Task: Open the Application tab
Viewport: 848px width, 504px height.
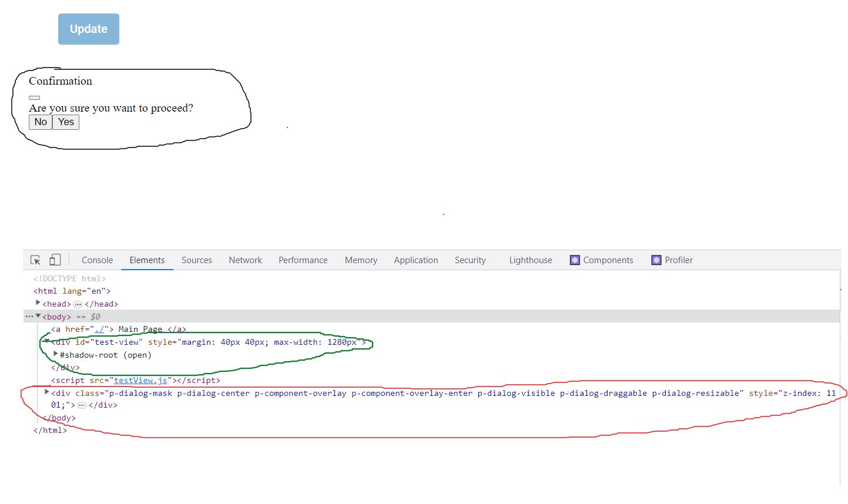Action: (415, 260)
